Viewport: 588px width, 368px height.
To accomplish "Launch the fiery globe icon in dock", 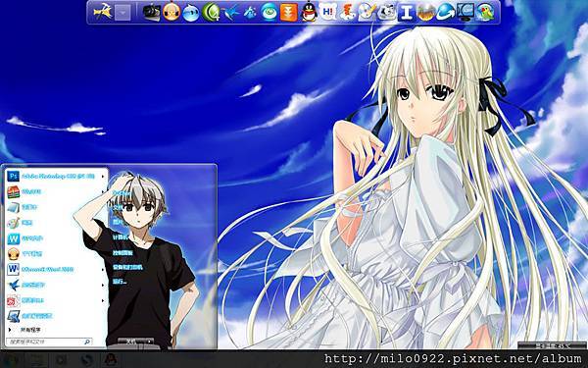I will [426, 13].
